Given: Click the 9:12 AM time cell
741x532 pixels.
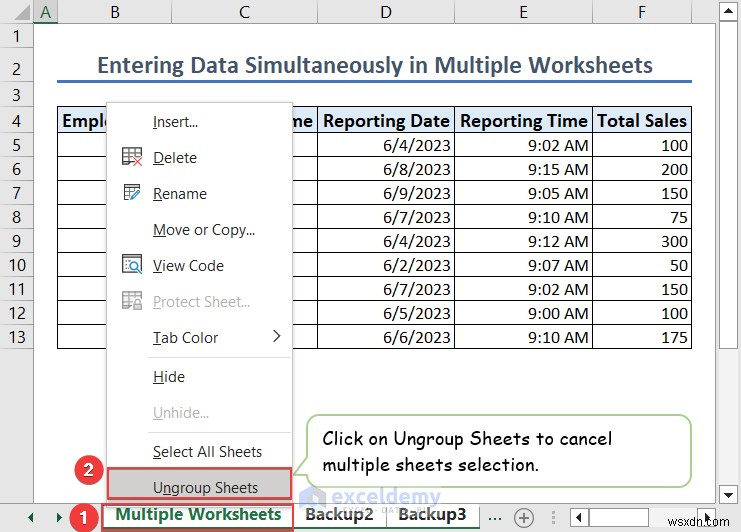Looking at the screenshot, I should coord(523,241).
